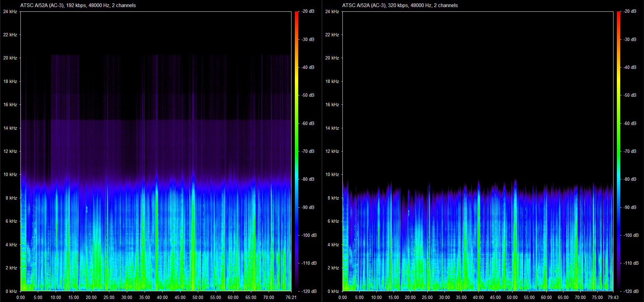Click the right scale's -20 dB label
Screen dimensions: 644x302
(x=630, y=11)
